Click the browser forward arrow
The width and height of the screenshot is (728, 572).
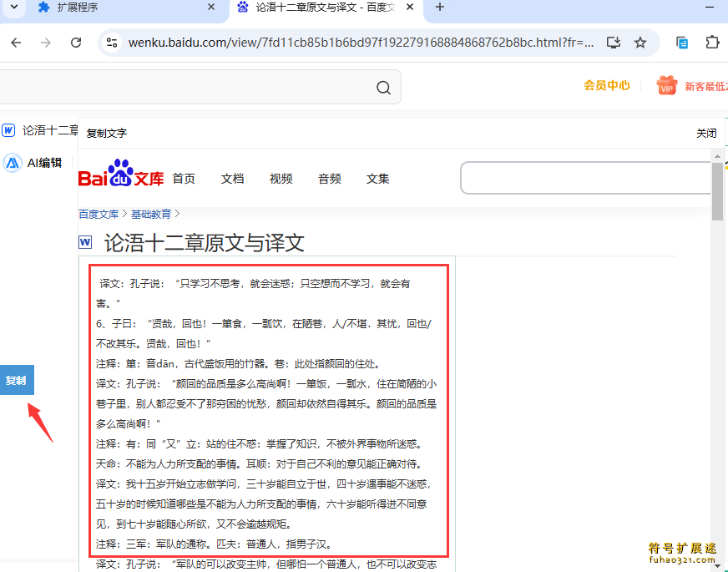tap(45, 43)
